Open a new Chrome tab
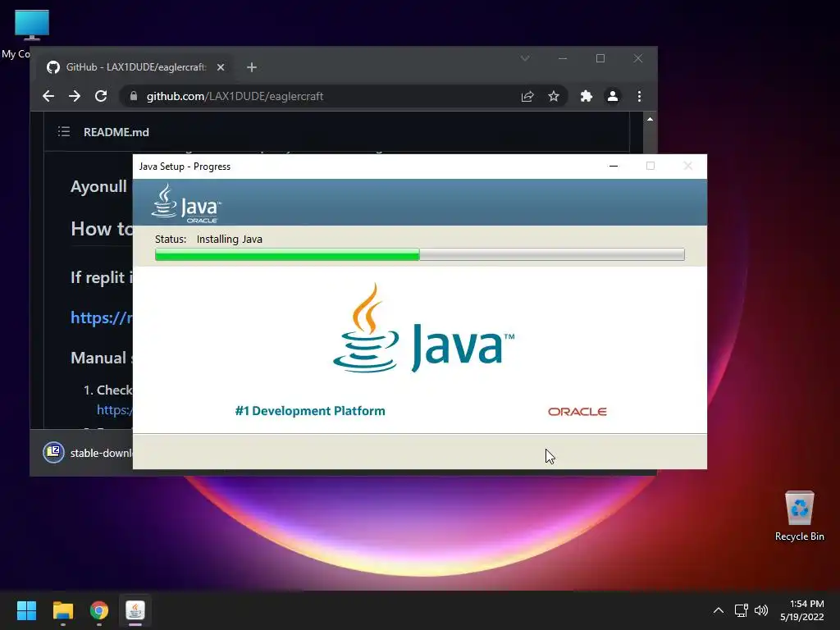840x630 pixels. pos(252,67)
